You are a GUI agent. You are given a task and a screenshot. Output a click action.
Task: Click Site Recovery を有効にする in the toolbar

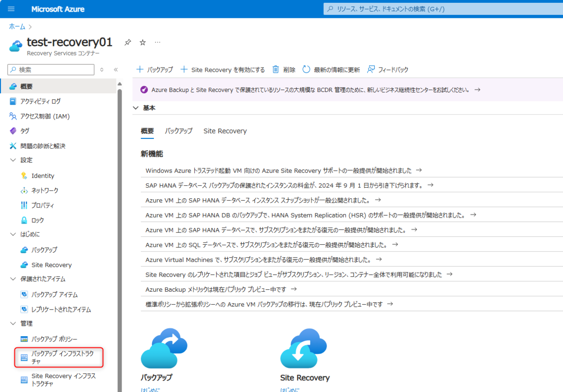[x=223, y=69]
